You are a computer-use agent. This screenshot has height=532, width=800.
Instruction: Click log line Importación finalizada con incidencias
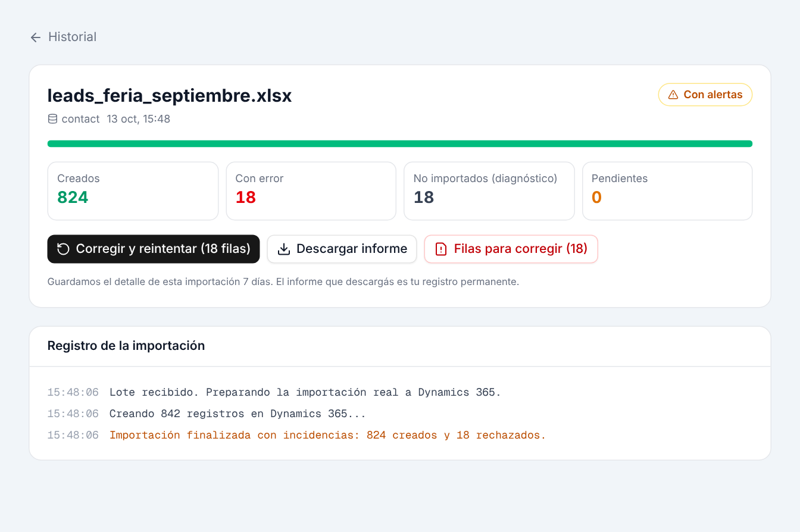click(327, 435)
